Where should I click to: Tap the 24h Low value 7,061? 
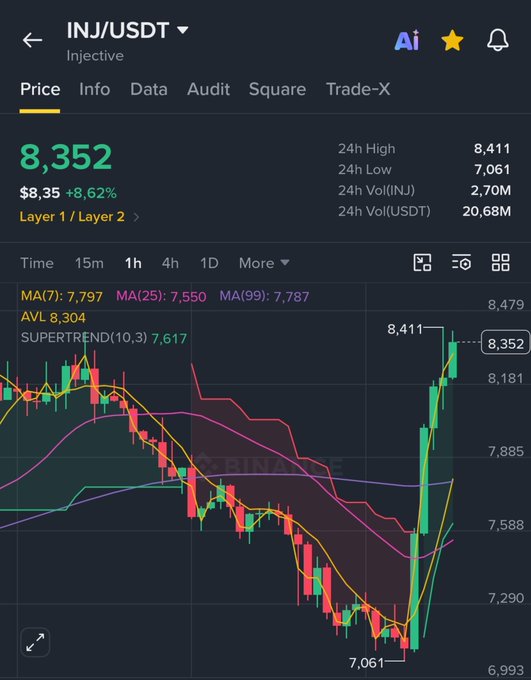click(492, 170)
